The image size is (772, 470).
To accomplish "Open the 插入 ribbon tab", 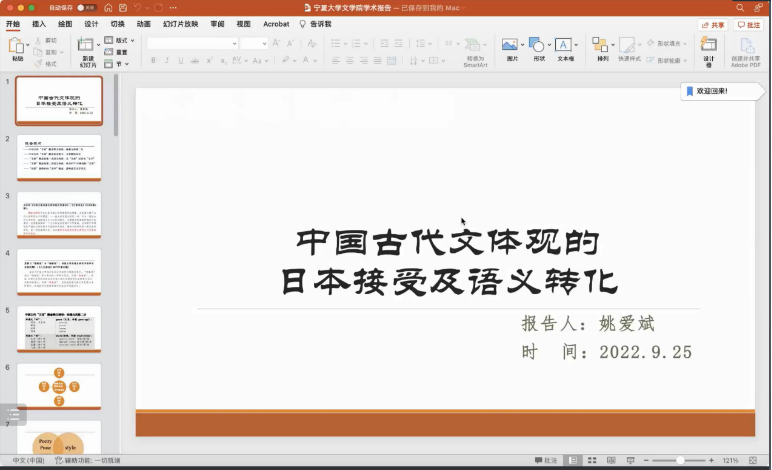I will (x=39, y=24).
